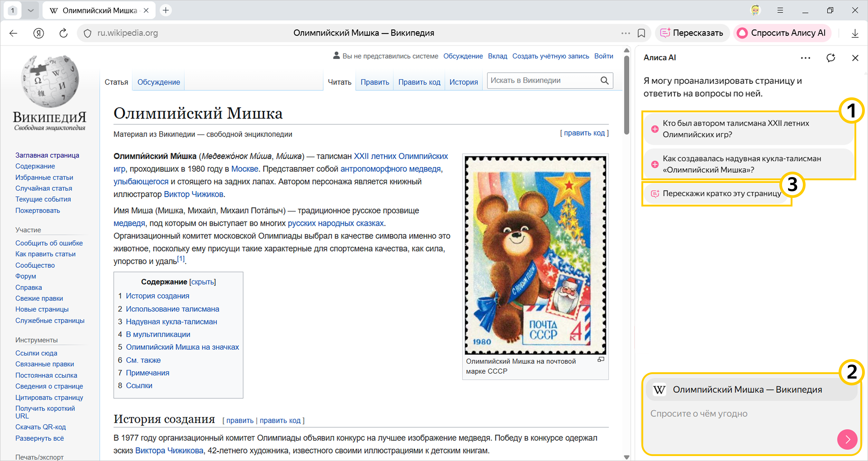
Task: Reload the page with refresh icon
Action: point(63,33)
